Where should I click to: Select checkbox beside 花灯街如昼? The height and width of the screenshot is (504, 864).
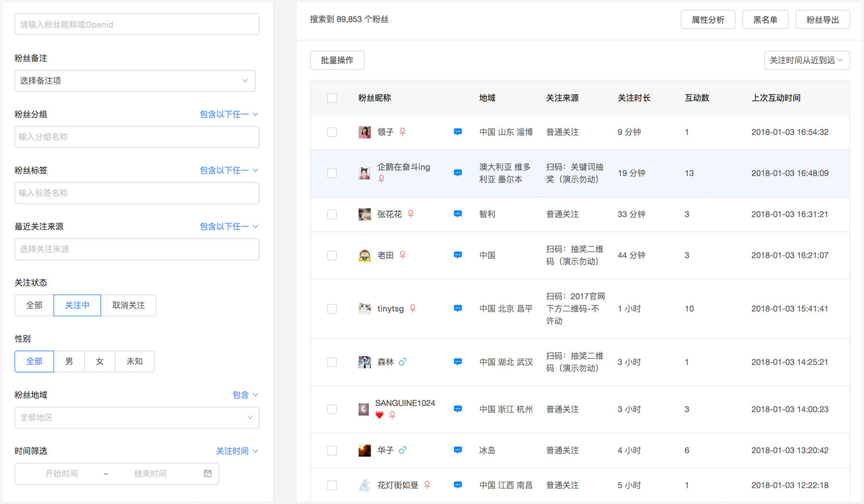click(332, 485)
